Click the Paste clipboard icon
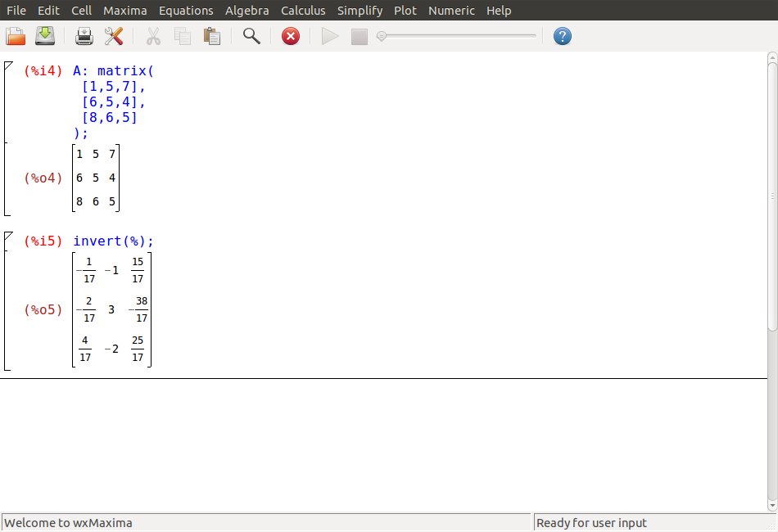Image resolution: width=778 pixels, height=532 pixels. click(212, 36)
